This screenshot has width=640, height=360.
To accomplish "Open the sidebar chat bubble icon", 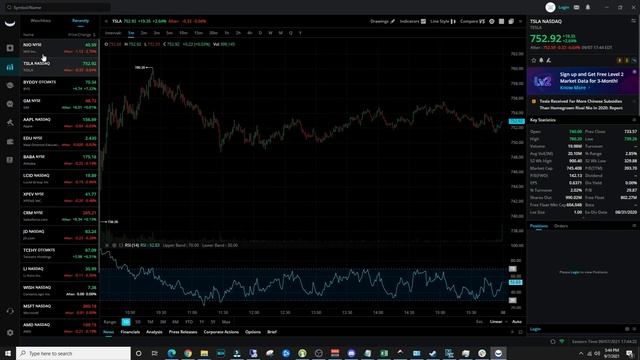I will point(10,104).
